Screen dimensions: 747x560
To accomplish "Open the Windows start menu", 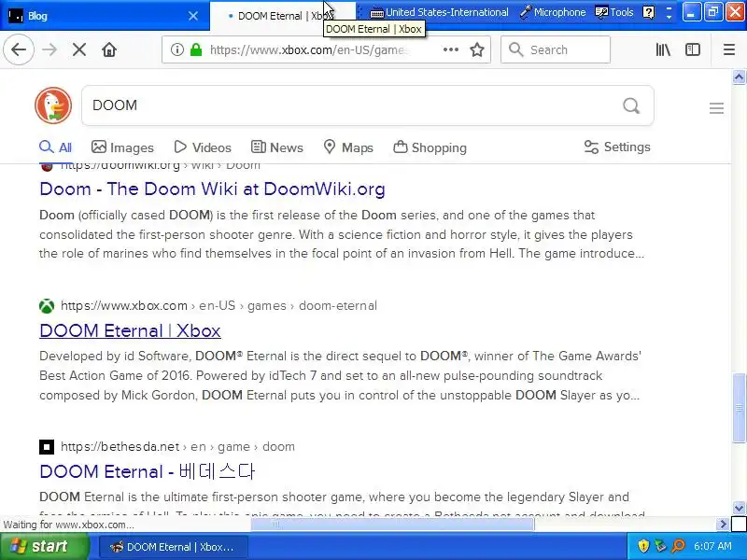I will [x=45, y=546].
